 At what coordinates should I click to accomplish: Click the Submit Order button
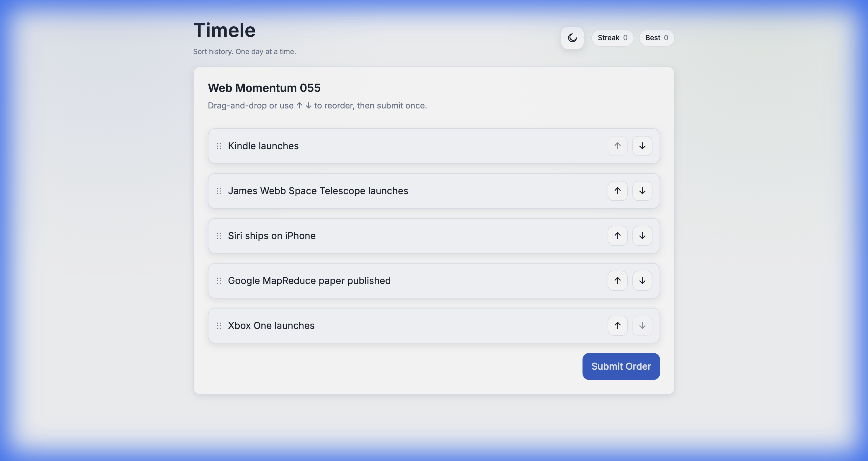[621, 366]
